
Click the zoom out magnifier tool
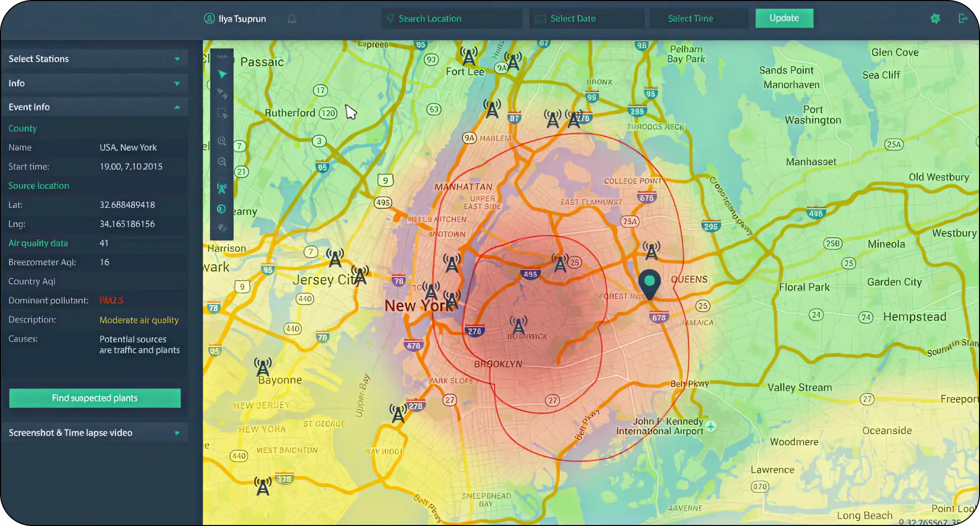222,162
